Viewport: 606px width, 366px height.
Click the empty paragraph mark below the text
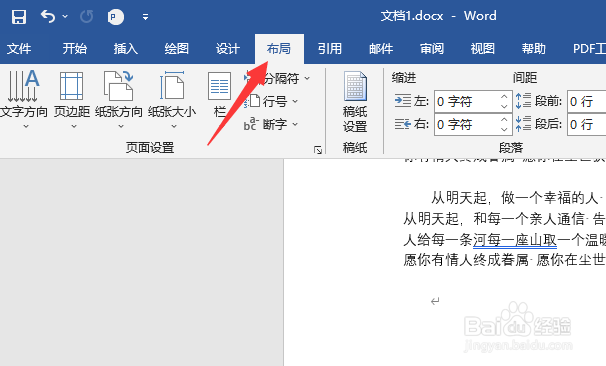[x=435, y=301]
